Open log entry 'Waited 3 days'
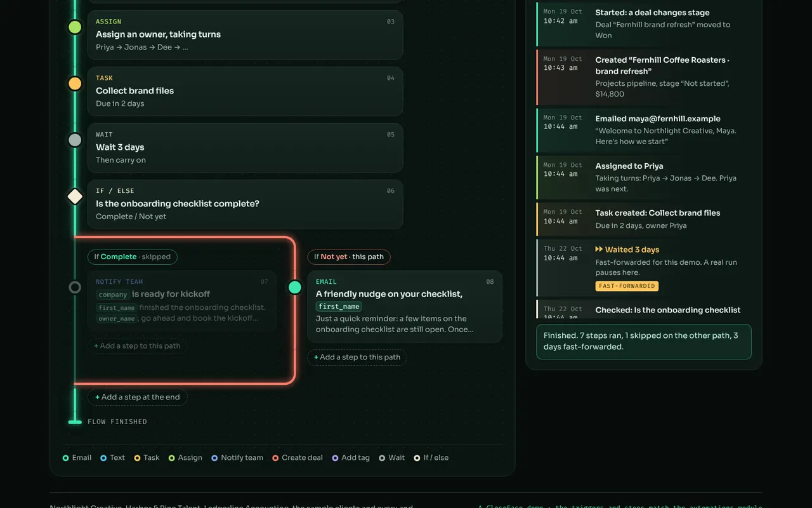Screen dimensions: 812x508 [644, 268]
